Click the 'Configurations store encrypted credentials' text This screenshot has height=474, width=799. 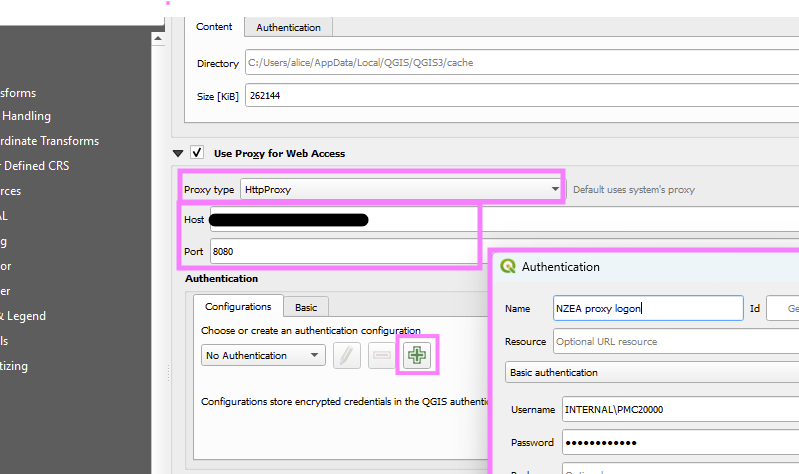pos(344,402)
